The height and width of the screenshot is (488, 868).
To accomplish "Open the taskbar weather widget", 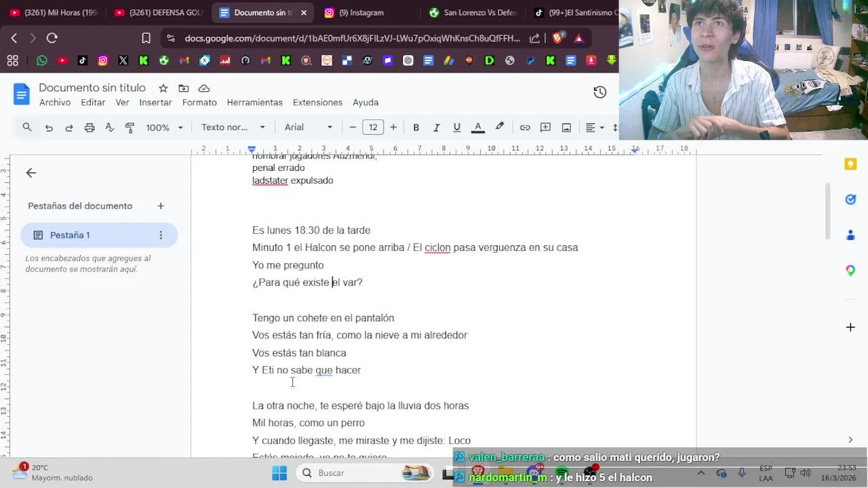I will (x=53, y=472).
